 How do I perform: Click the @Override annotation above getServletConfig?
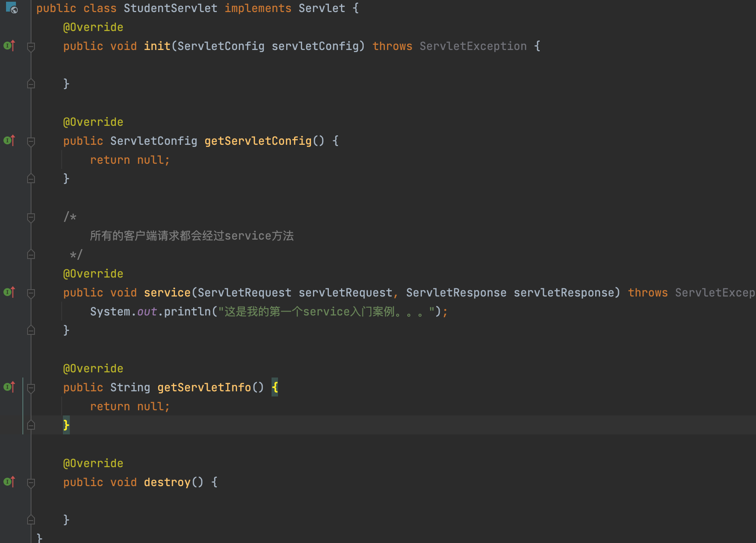tap(93, 122)
